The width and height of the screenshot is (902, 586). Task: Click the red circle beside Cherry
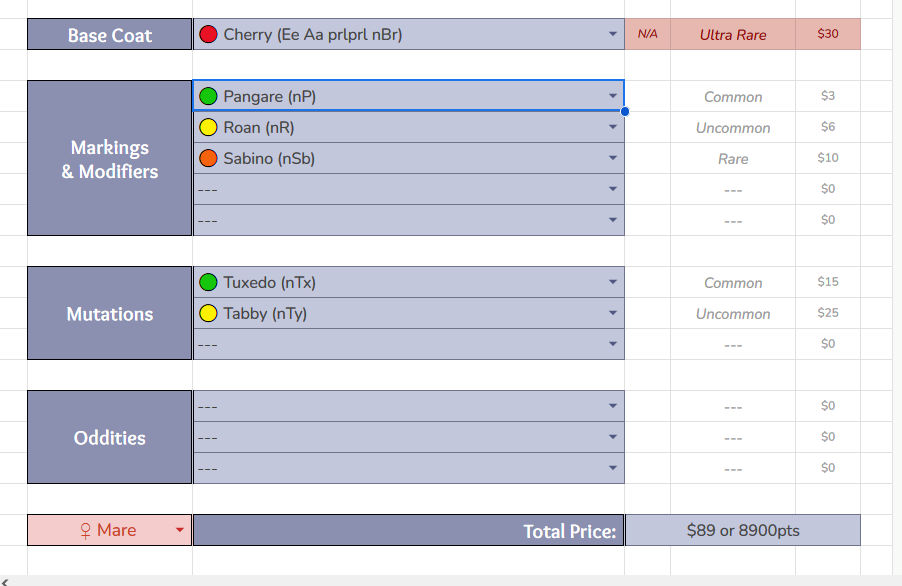coord(208,35)
